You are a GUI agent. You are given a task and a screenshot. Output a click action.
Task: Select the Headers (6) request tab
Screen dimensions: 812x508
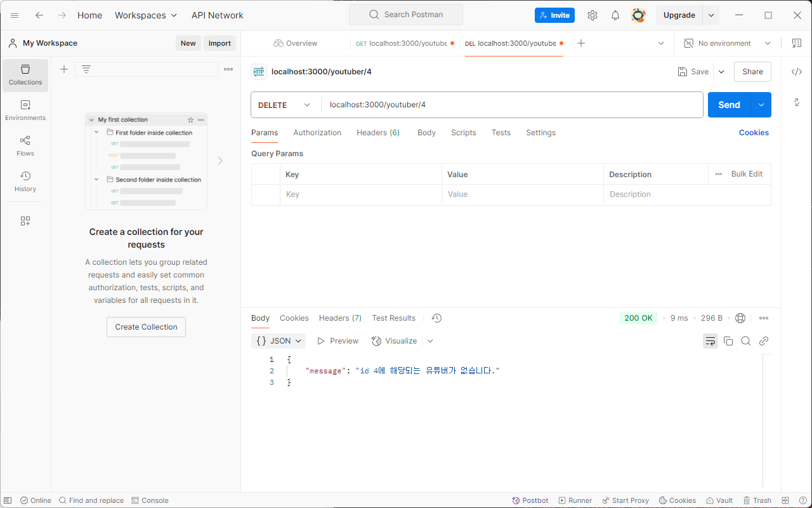[x=378, y=133]
